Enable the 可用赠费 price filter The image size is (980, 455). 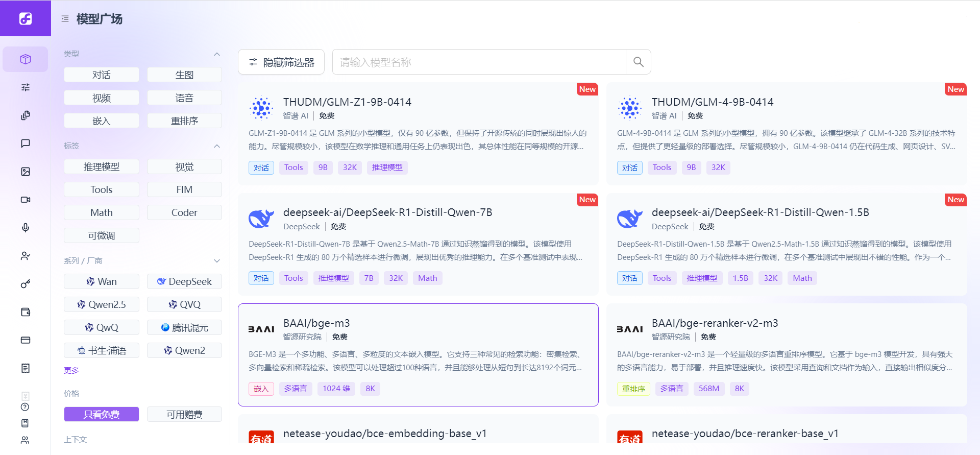coord(184,414)
